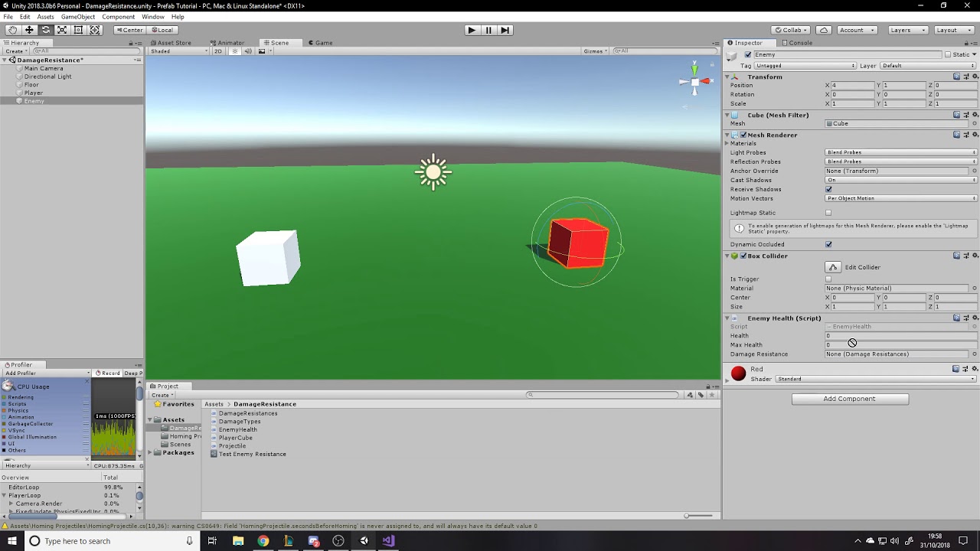This screenshot has height=551, width=980.
Task: Click the scene effects image icon
Action: [x=262, y=51]
